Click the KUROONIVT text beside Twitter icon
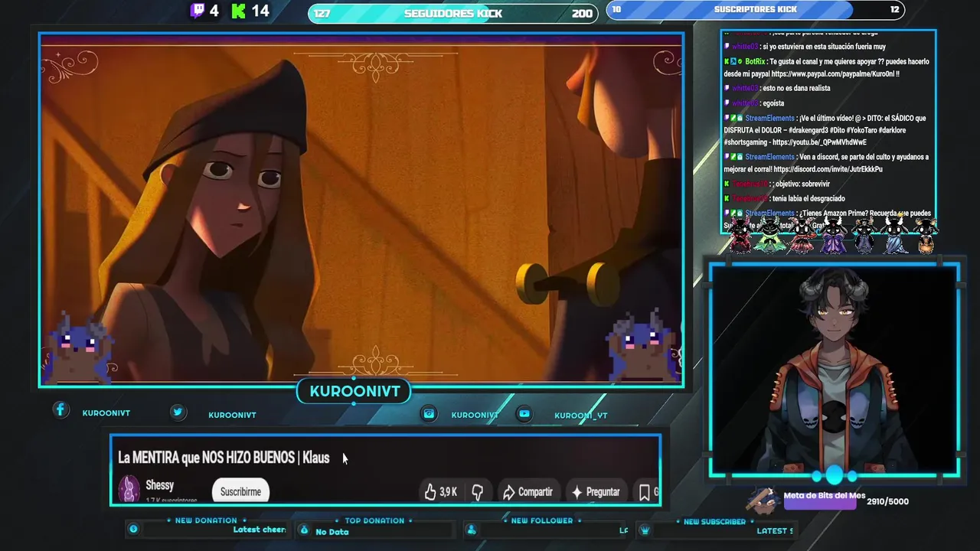The height and width of the screenshot is (551, 980). pyautogui.click(x=232, y=415)
